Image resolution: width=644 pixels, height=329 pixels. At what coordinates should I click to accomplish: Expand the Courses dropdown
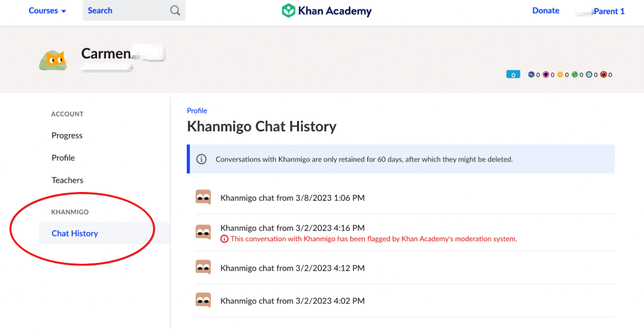tap(47, 10)
